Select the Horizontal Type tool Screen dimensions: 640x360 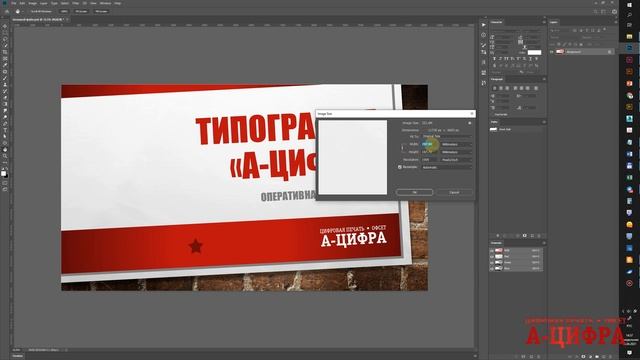[4, 130]
